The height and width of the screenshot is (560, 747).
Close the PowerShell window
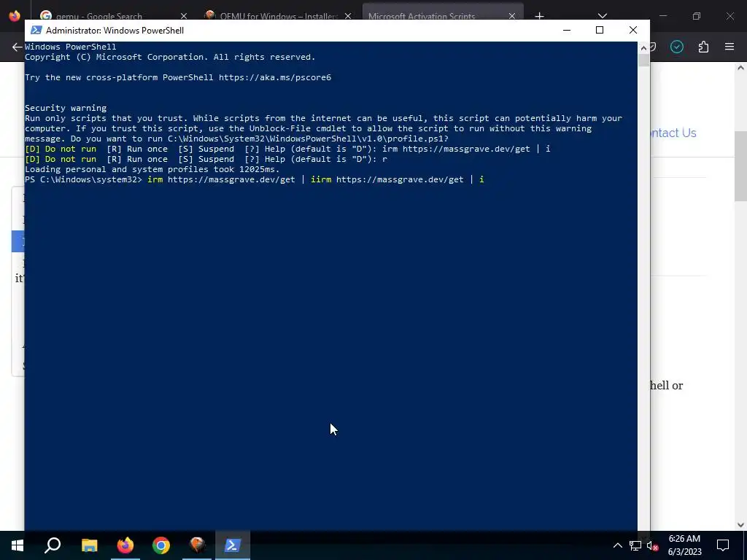click(633, 30)
